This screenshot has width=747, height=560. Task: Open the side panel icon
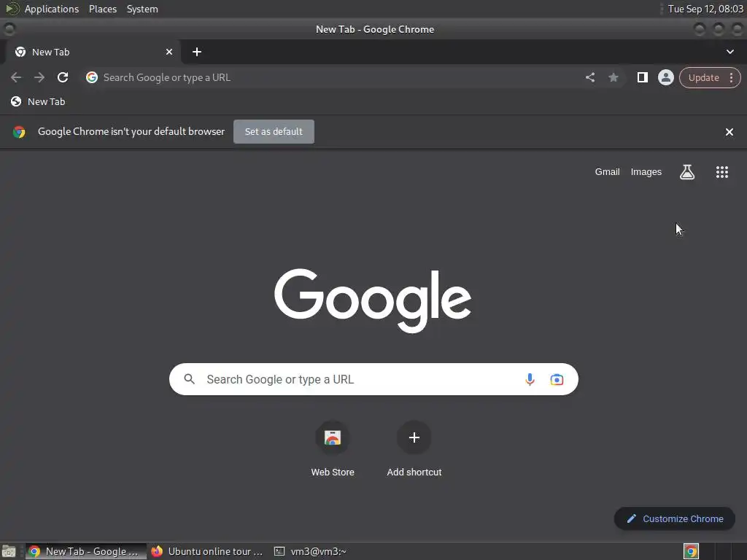pos(642,77)
